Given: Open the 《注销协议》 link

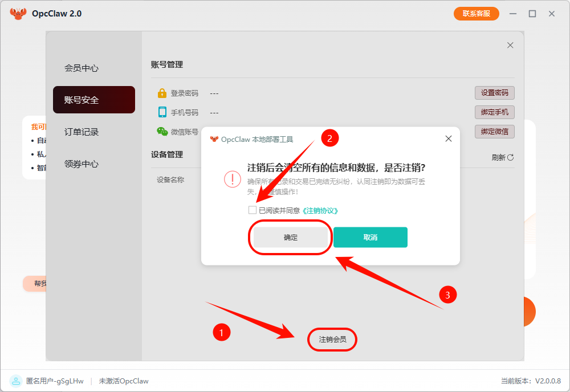Looking at the screenshot, I should tap(320, 211).
